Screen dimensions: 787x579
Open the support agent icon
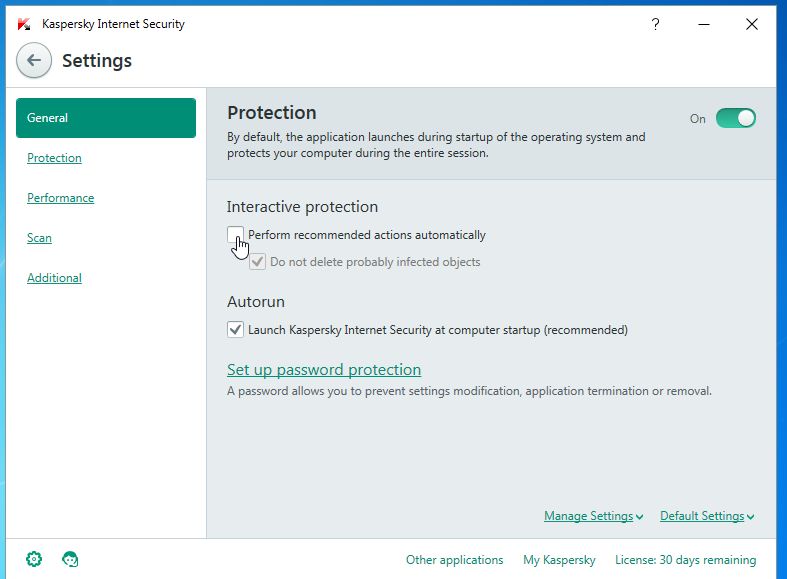tap(70, 559)
